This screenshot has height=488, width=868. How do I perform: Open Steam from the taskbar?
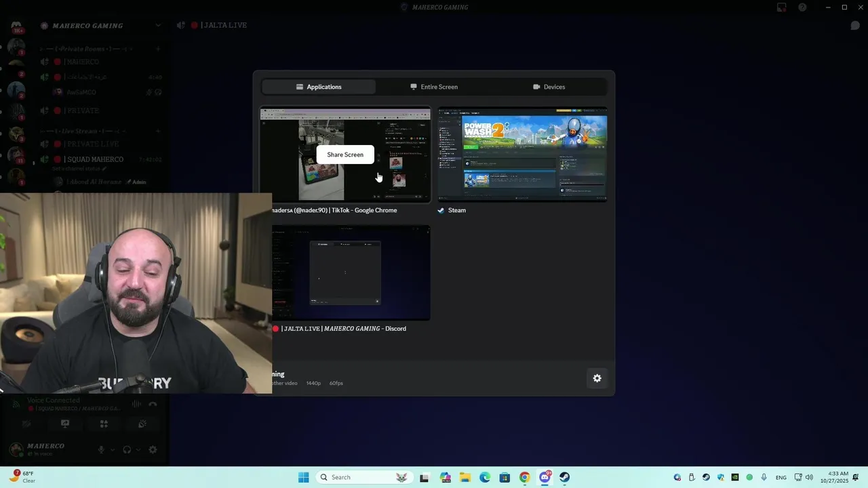coord(564,477)
